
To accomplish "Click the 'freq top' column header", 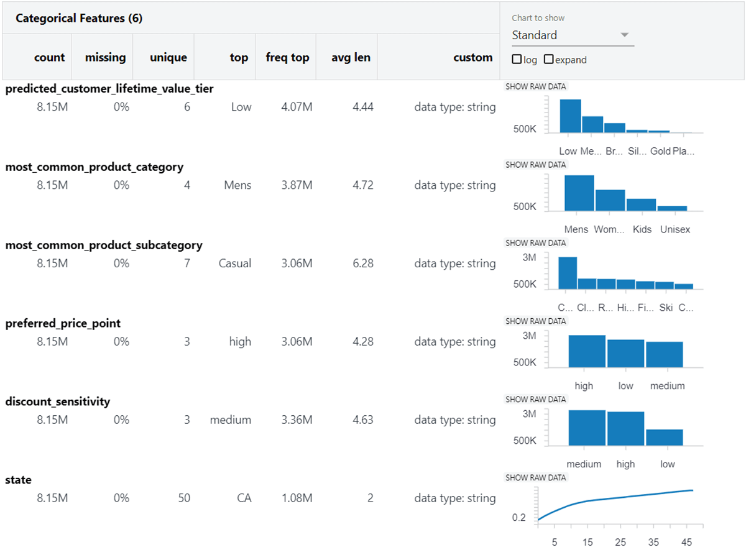I will click(x=287, y=57).
